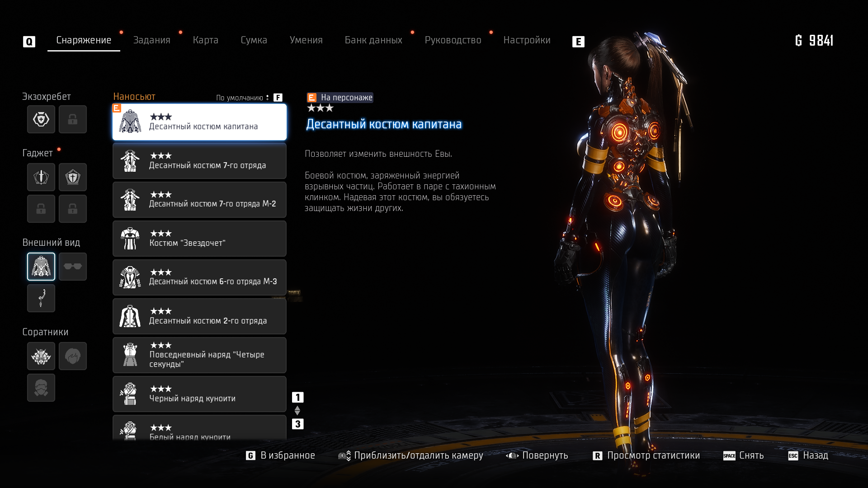Viewport: 868px width, 488px height.
Task: Click the suit icon for Черный наряд куноити
Action: pos(130,394)
